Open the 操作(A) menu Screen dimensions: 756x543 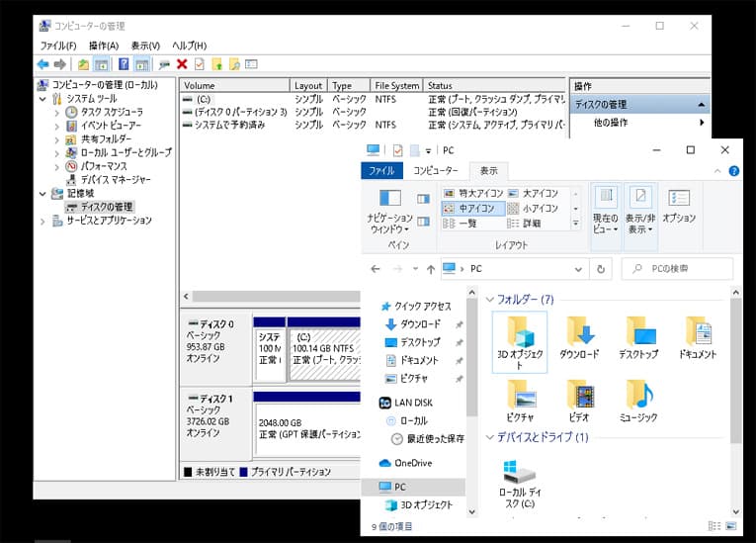tap(103, 45)
